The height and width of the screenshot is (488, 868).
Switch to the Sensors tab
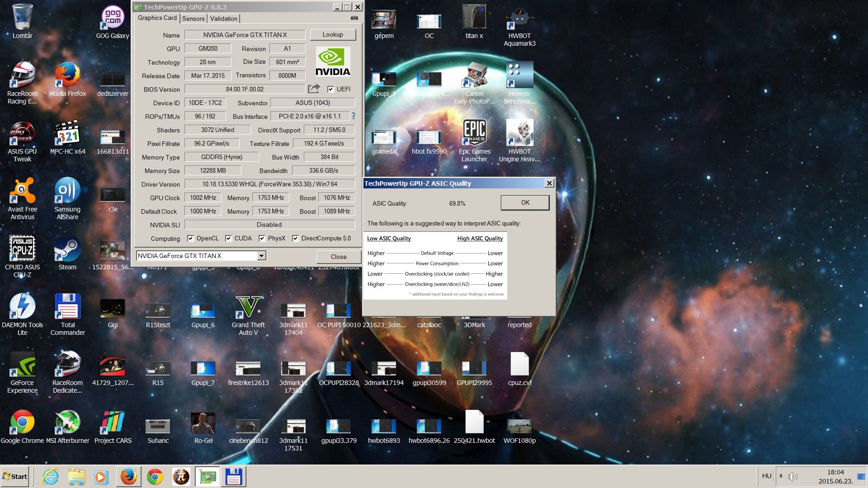coord(193,19)
